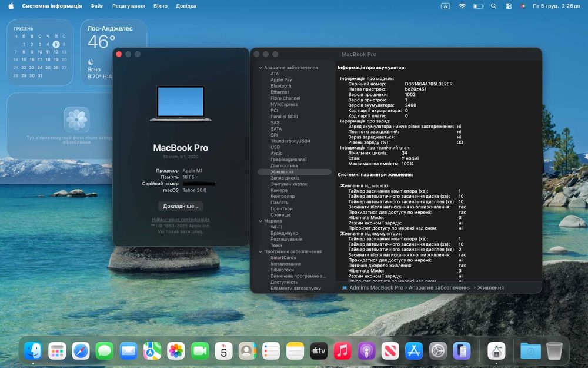Select Bluetooth in hardware list
588x368 pixels.
[281, 86]
